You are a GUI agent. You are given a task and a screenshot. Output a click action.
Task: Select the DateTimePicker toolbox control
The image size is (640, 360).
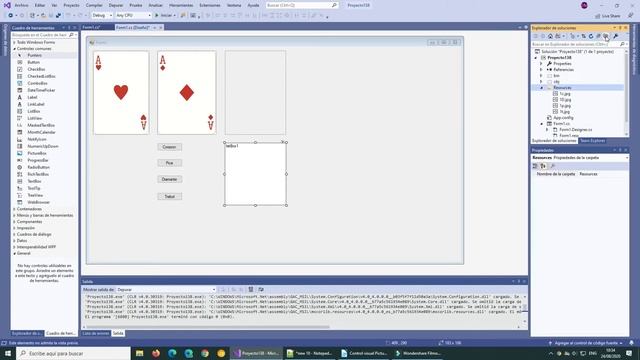point(41,90)
